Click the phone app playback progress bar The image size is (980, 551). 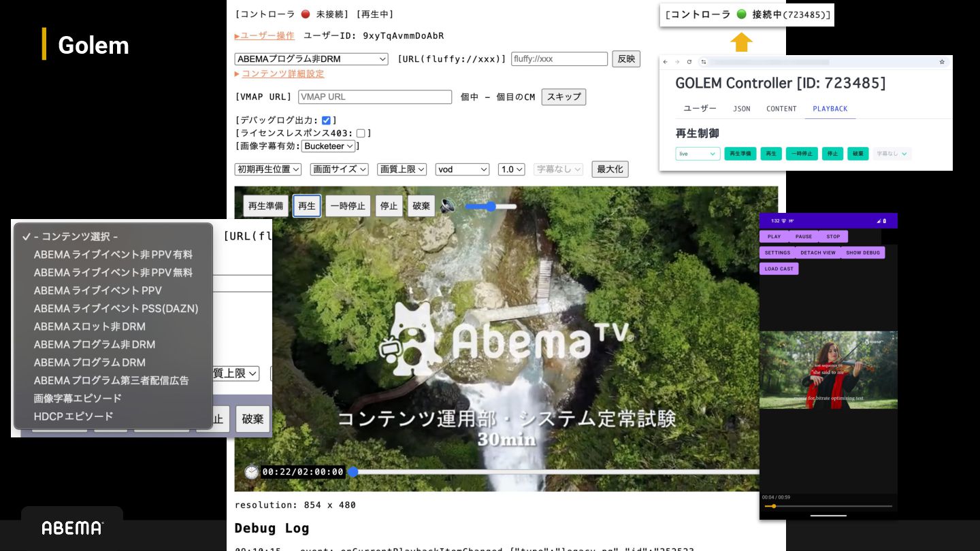click(x=828, y=506)
